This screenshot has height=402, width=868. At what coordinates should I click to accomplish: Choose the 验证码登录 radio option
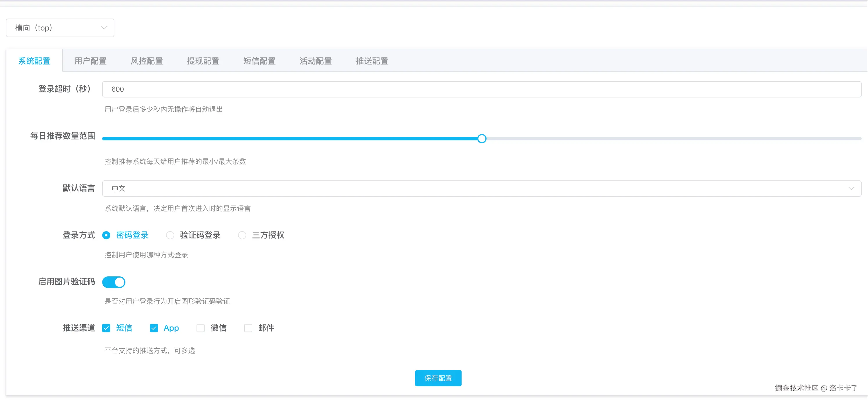point(170,235)
